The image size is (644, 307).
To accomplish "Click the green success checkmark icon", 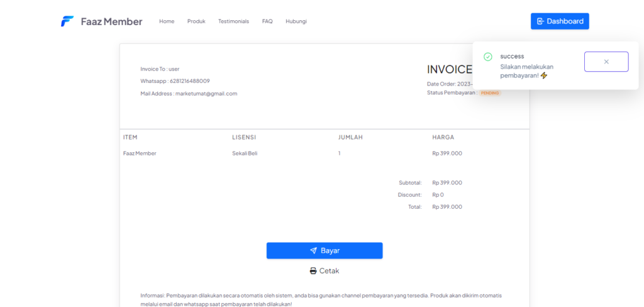I will pyautogui.click(x=487, y=57).
